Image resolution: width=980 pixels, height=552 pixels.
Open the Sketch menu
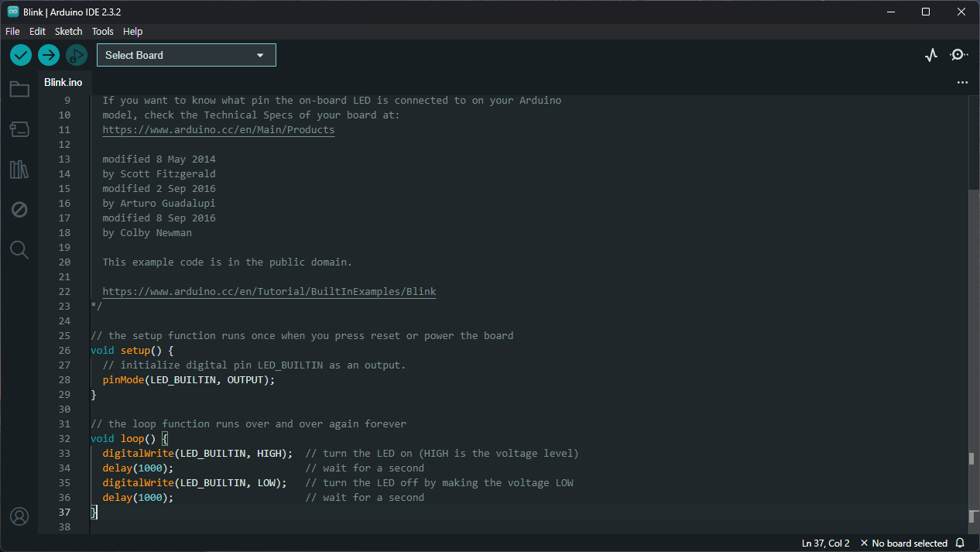[68, 32]
